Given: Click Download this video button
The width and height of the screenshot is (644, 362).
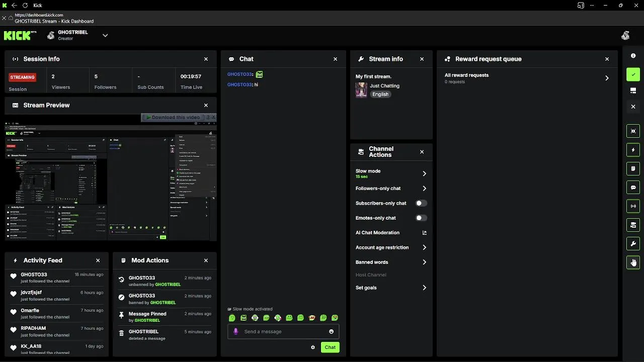Looking at the screenshot, I should coord(173,117).
